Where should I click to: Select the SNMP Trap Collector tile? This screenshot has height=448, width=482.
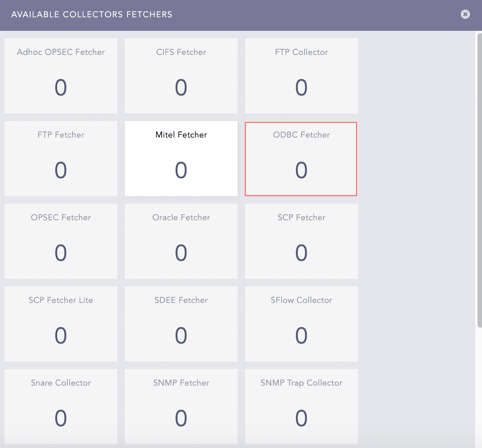pos(302,407)
